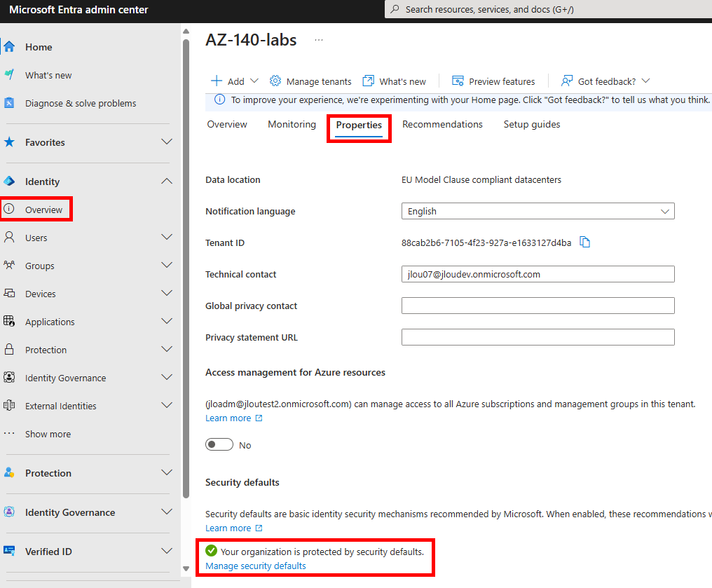Click the Identity Governance icon under Identity
This screenshot has width=712, height=588.
pos(10,378)
